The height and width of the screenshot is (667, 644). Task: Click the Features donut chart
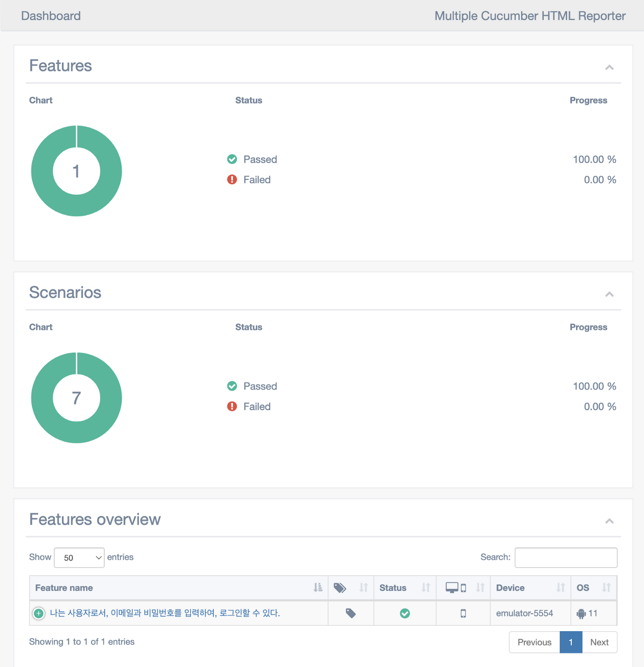click(76, 171)
